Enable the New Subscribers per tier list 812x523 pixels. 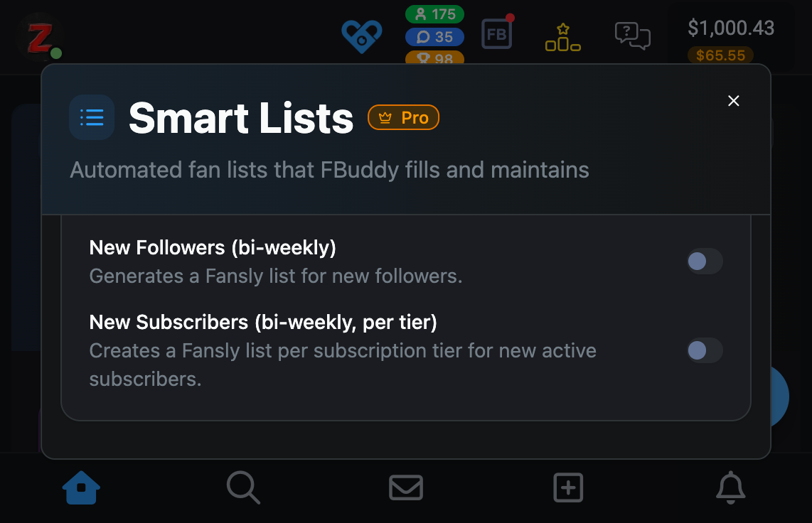tap(704, 350)
